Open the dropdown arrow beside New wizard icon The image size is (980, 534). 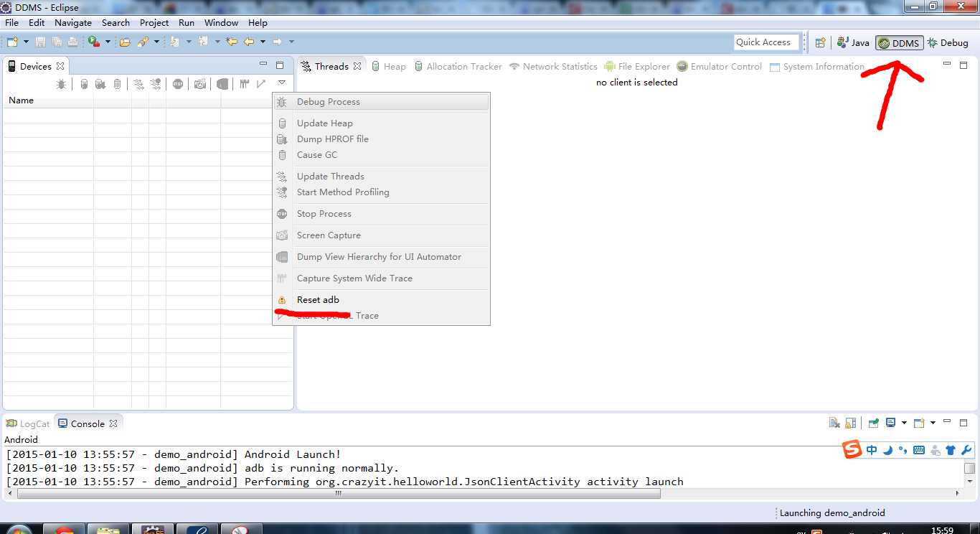click(x=25, y=42)
